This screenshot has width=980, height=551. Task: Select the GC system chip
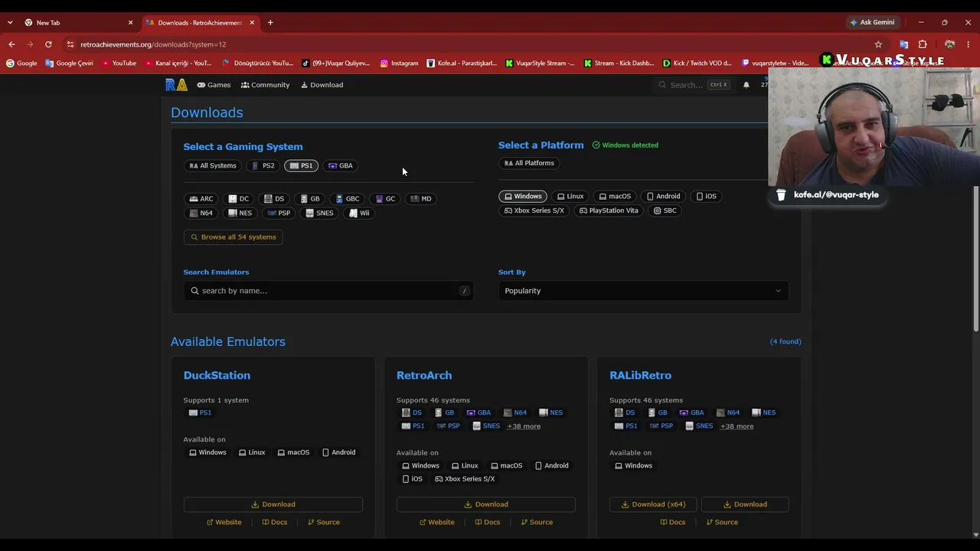pos(385,199)
